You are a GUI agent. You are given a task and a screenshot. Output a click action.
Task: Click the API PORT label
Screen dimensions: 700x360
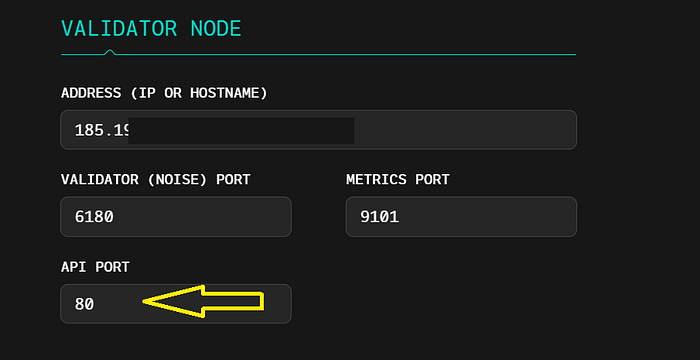(95, 267)
